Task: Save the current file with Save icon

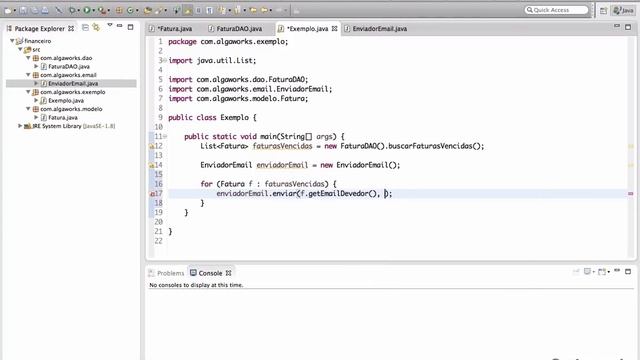Action: pyautogui.click(x=23, y=11)
